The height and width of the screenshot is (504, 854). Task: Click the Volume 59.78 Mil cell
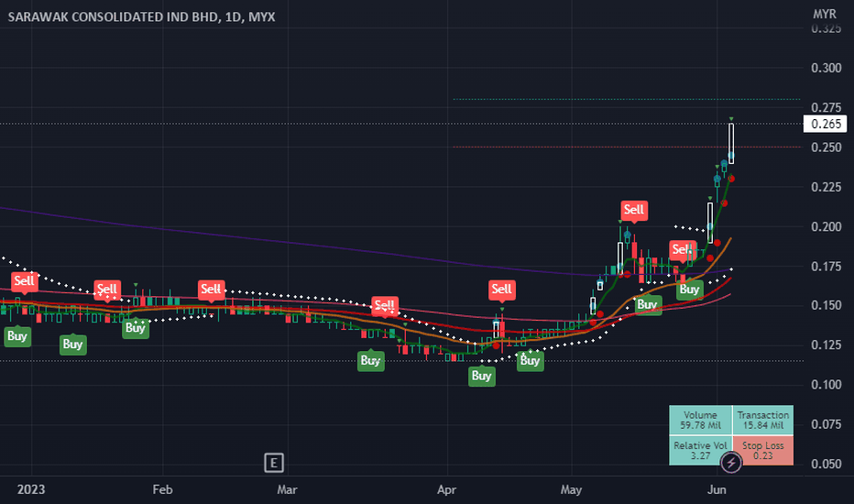click(700, 420)
